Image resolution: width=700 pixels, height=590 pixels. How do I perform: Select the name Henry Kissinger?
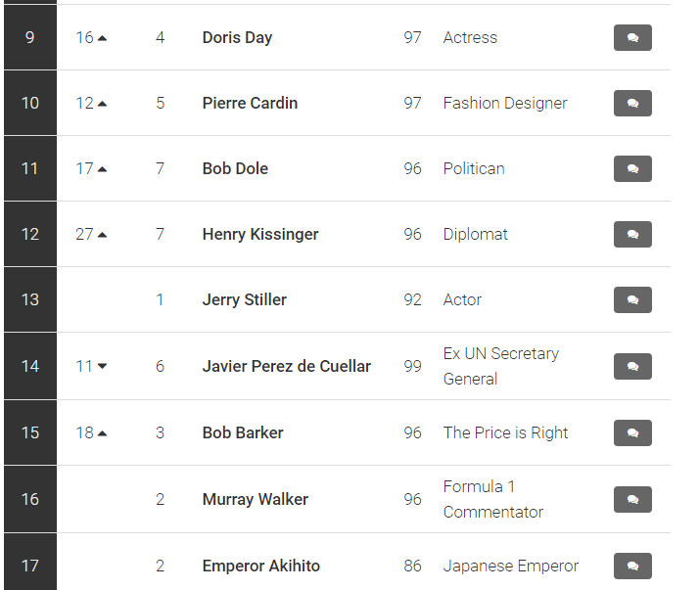pos(260,234)
